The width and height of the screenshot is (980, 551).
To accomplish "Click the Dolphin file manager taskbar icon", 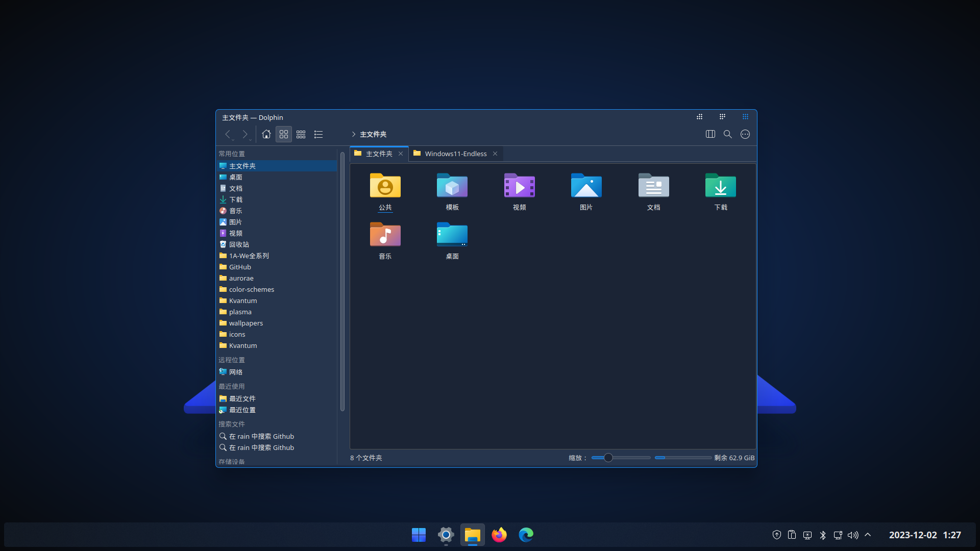I will [x=473, y=535].
